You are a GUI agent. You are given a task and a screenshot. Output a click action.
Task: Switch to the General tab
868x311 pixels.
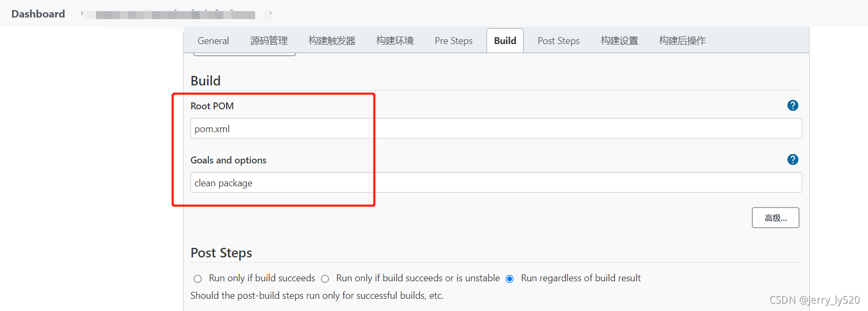(x=213, y=41)
